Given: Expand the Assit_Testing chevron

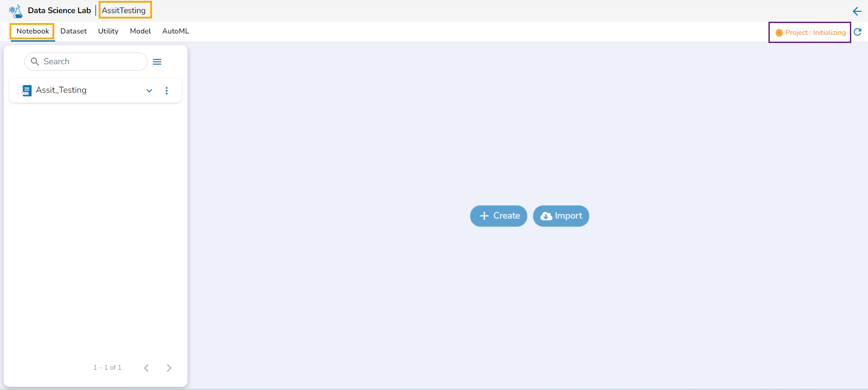Looking at the screenshot, I should (149, 90).
